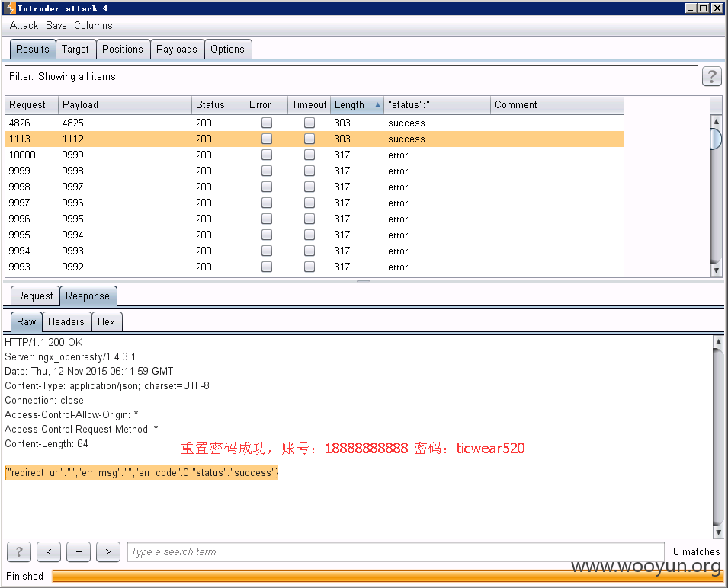Click the response pane scroll down arrow

(718, 533)
